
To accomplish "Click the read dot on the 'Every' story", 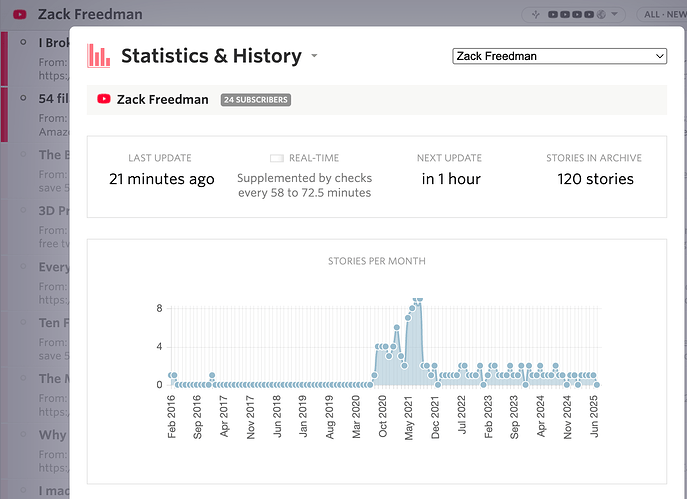I will point(23,266).
